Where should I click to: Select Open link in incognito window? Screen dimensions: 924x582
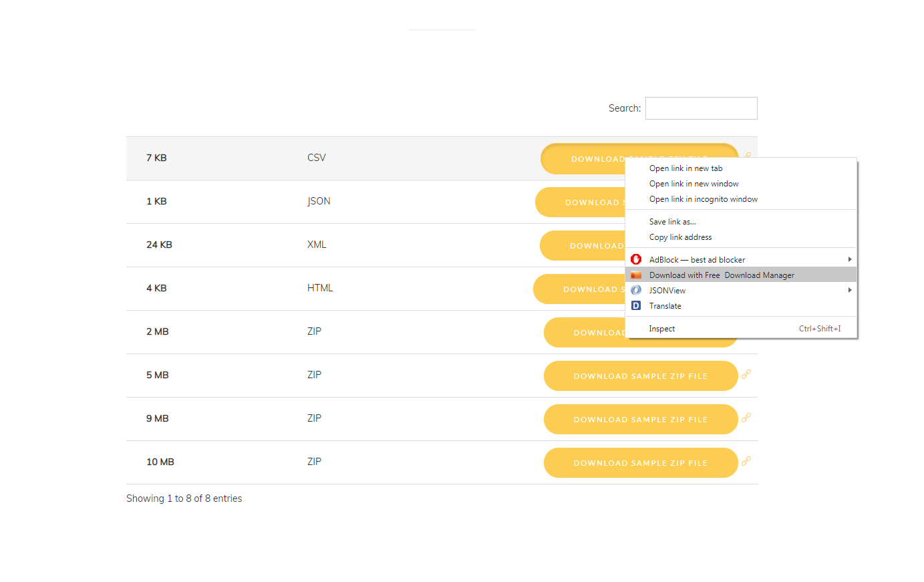703,199
